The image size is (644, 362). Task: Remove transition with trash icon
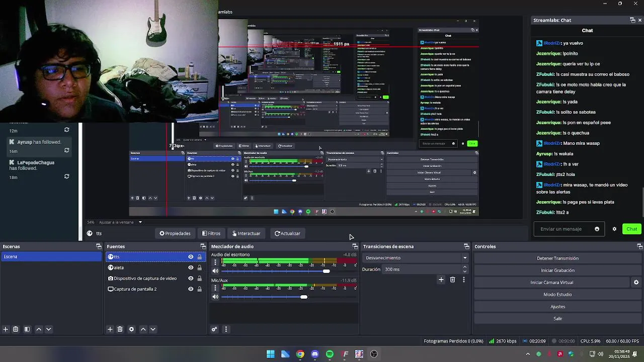tap(452, 280)
